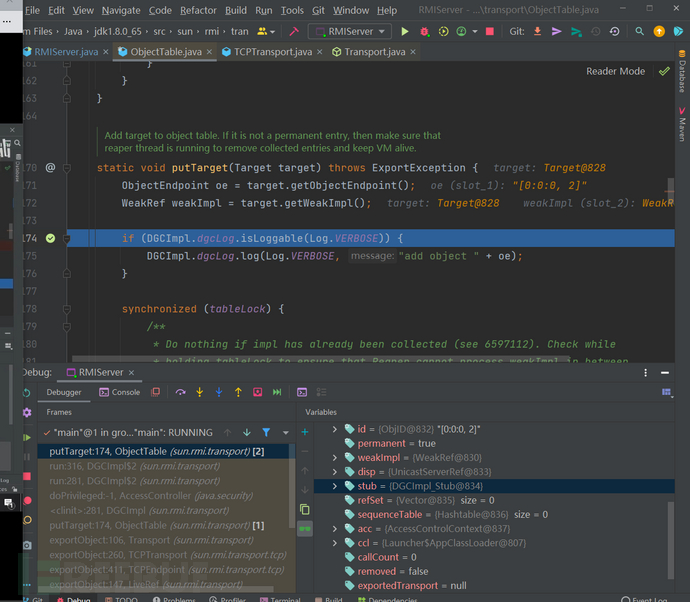
Task: Expand weakImpl variable node
Action: tap(335, 458)
